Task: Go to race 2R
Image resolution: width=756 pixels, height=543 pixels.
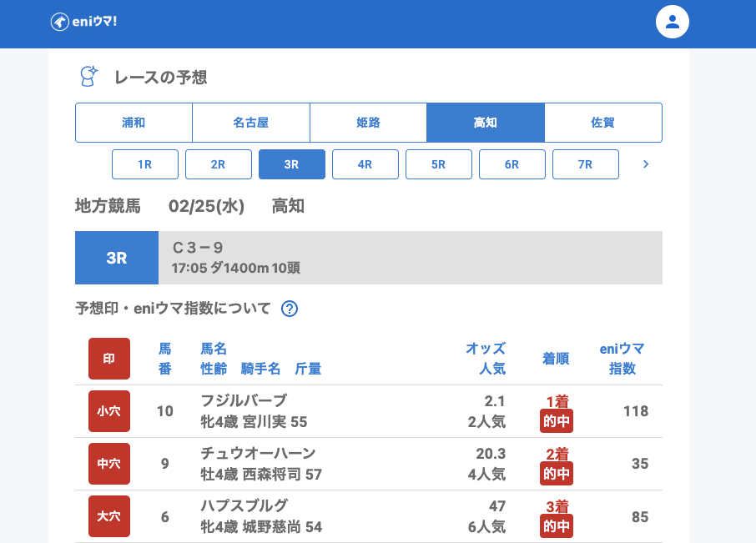Action: click(x=219, y=164)
